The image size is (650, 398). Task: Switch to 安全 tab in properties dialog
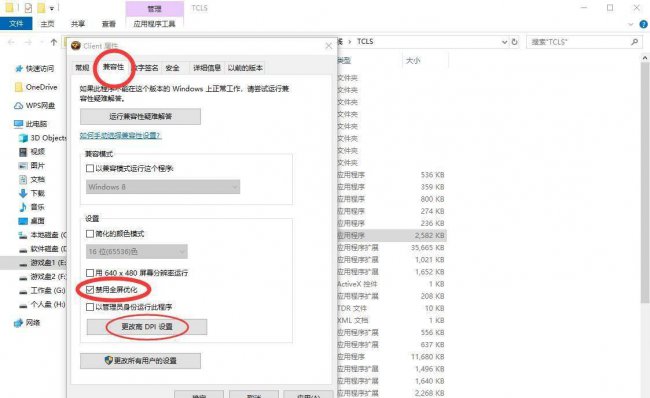pyautogui.click(x=172, y=68)
